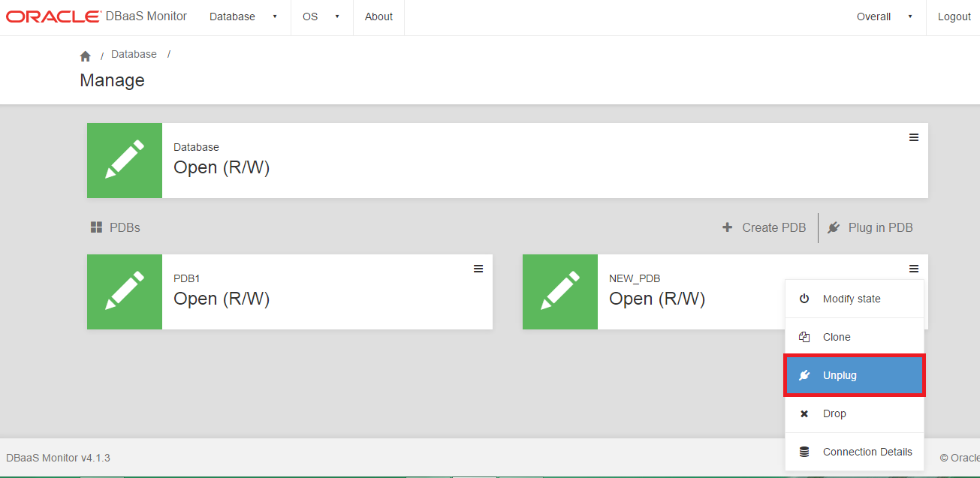Click the green pencil icon for NEW_PDB

pyautogui.click(x=560, y=292)
